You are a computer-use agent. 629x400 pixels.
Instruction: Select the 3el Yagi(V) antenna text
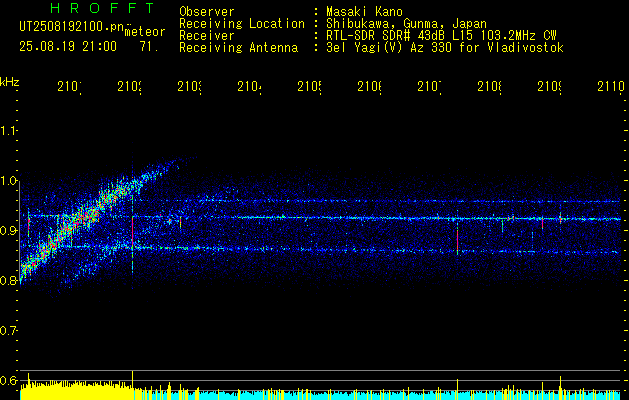tap(445, 48)
